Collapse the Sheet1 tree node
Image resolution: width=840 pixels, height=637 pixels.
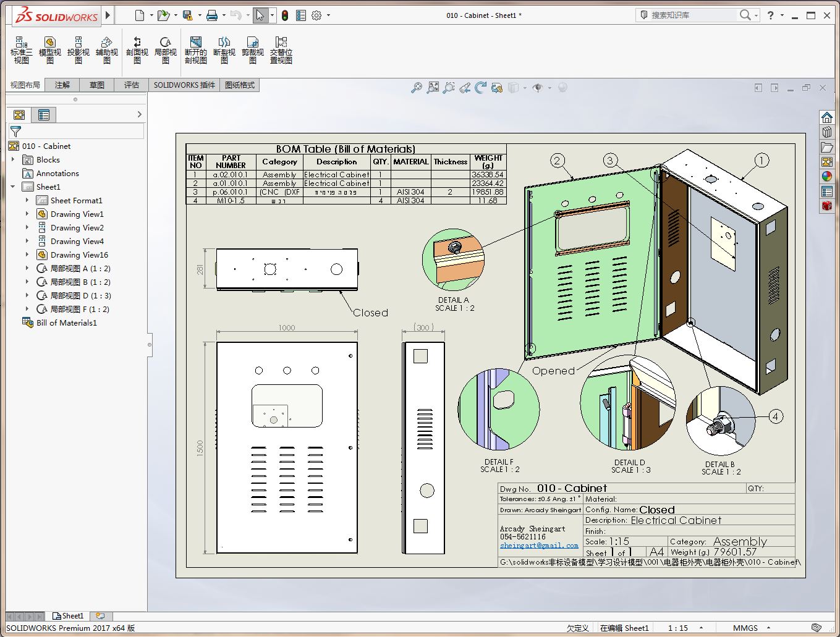[x=13, y=187]
